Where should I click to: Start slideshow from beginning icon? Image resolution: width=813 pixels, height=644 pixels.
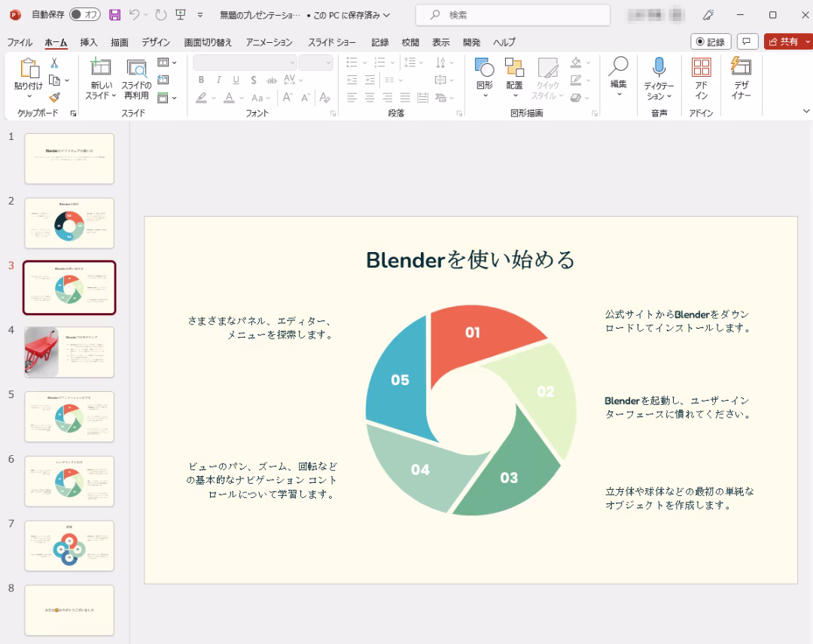pos(181,15)
